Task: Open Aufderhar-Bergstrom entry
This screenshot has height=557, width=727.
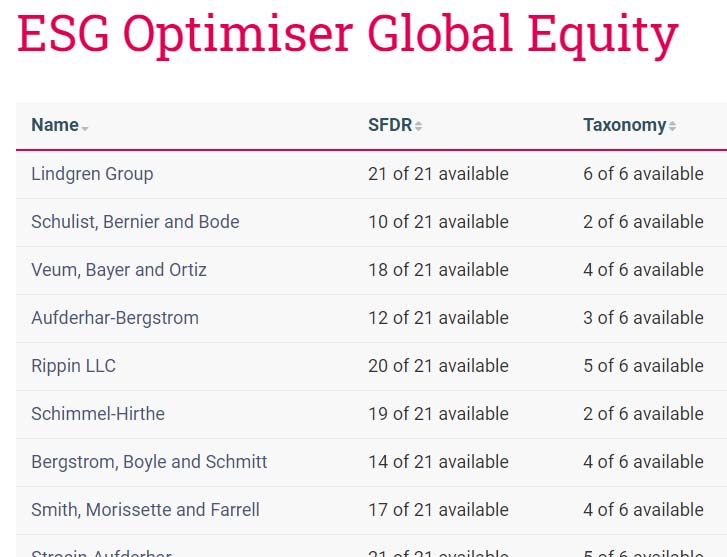Action: [x=115, y=318]
